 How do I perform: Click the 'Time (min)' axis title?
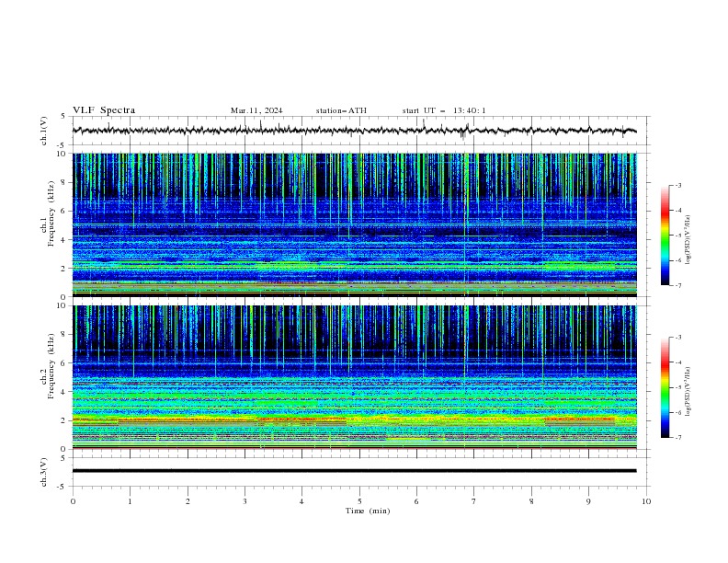(368, 511)
